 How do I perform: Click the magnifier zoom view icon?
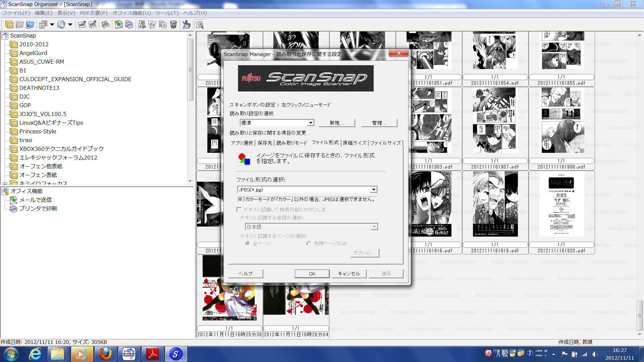pyautogui.click(x=200, y=24)
